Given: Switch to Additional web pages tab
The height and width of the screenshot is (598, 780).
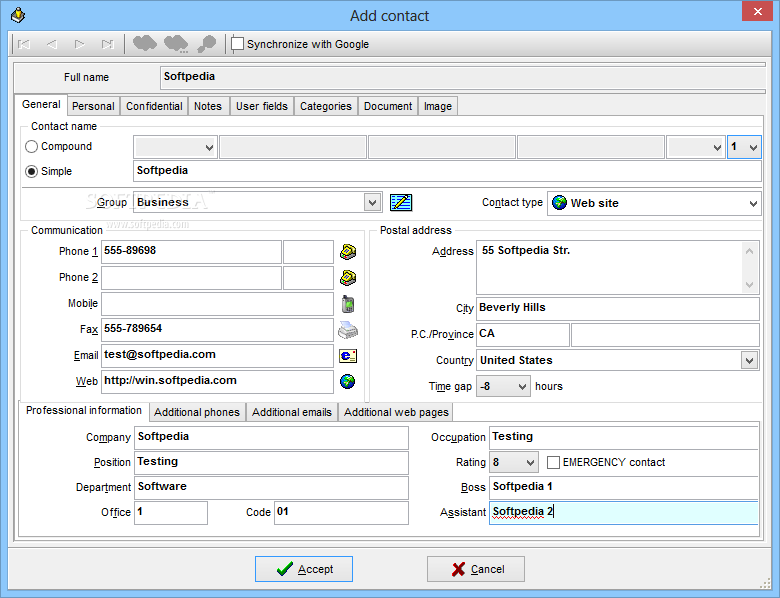Looking at the screenshot, I should 396,412.
